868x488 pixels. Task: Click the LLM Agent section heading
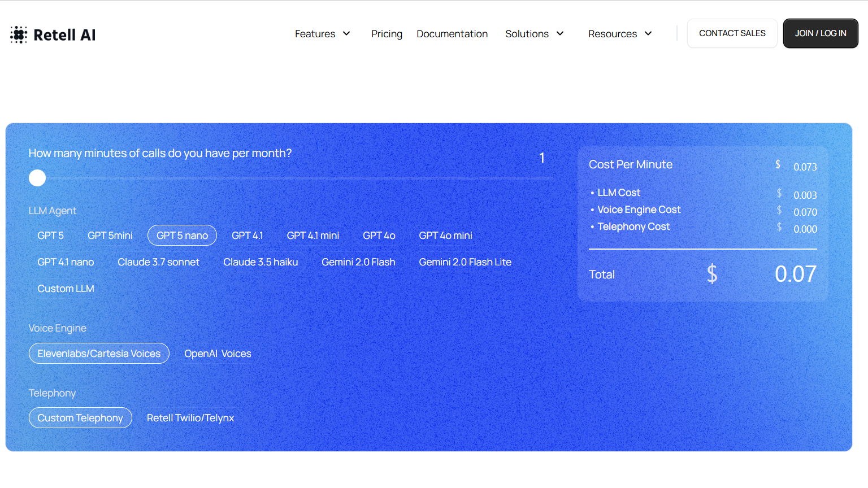[53, 211]
